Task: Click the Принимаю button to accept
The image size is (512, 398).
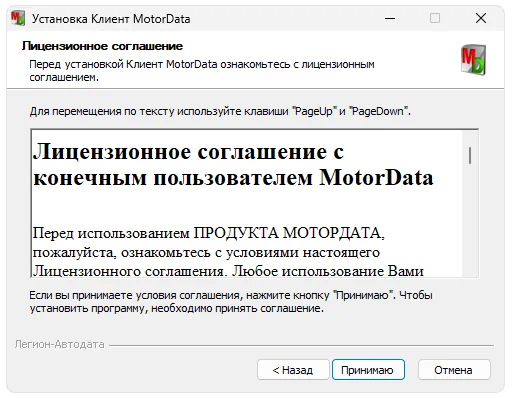Action: coord(368,370)
